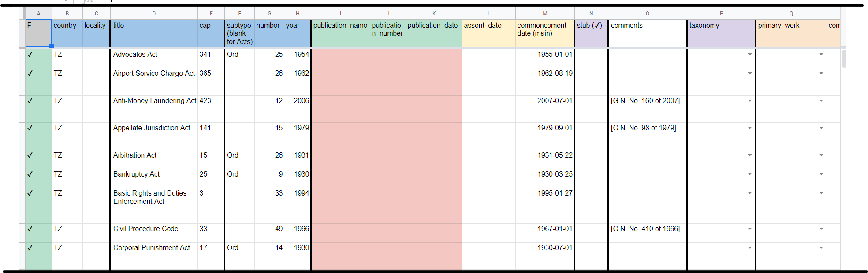Select column M by its header letter

(545, 14)
